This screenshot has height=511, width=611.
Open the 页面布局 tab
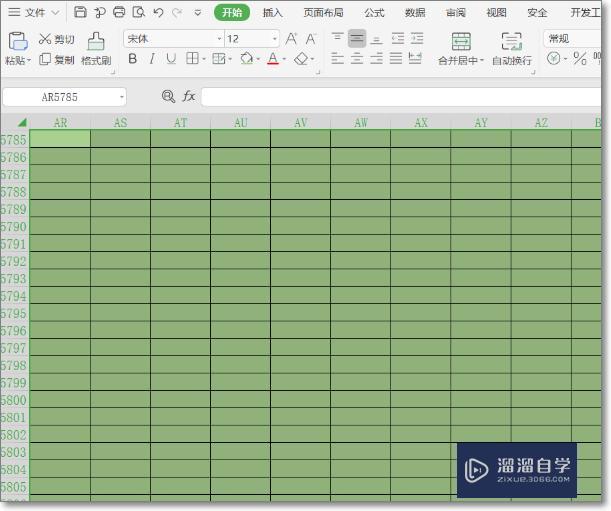[x=323, y=12]
